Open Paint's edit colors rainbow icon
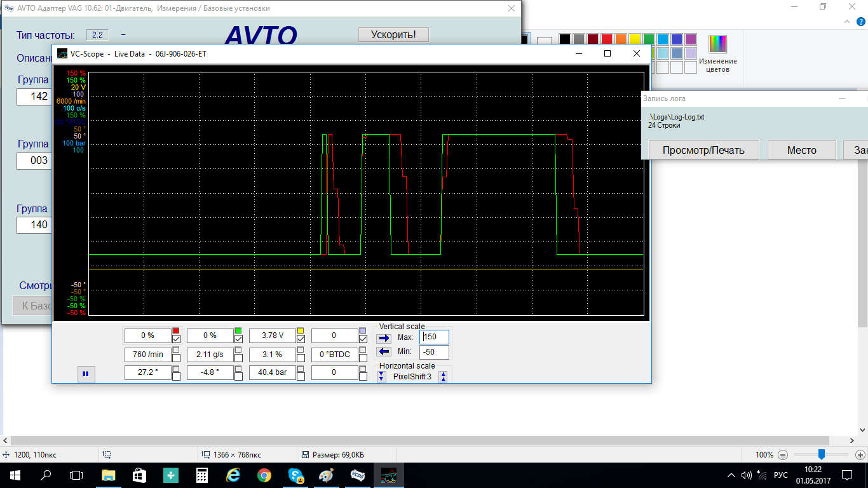This screenshot has height=488, width=868. 717,44
